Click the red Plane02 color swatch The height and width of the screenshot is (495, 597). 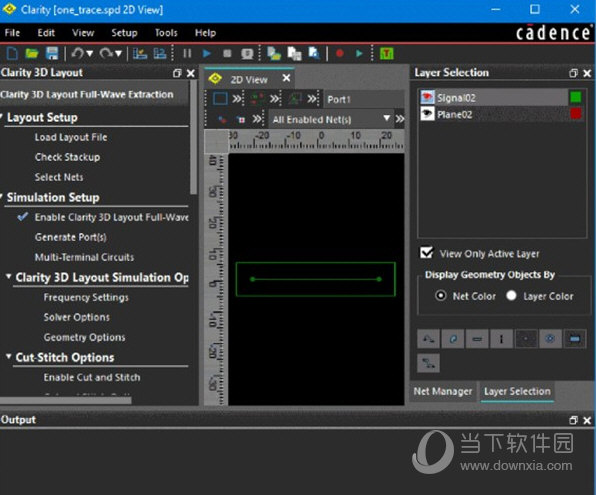click(576, 114)
